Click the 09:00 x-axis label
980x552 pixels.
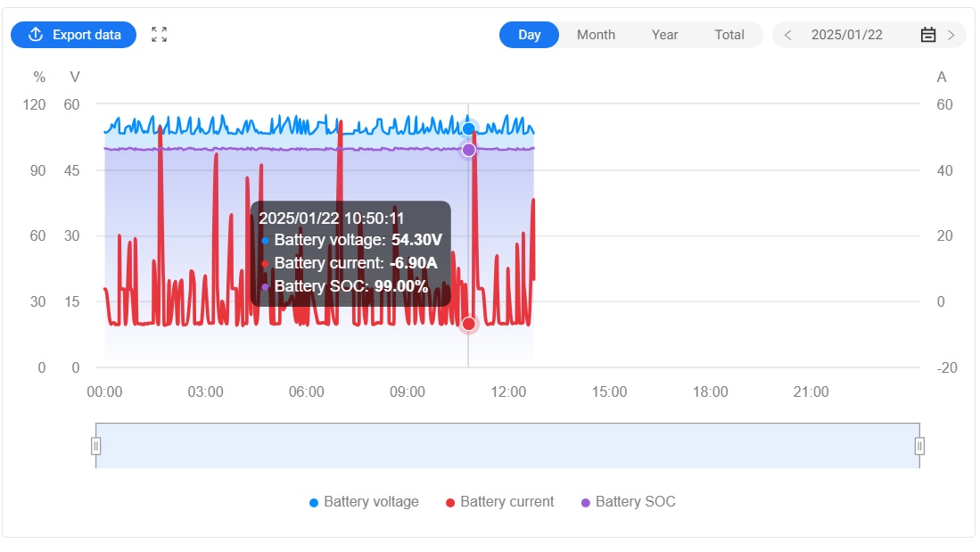click(x=408, y=392)
